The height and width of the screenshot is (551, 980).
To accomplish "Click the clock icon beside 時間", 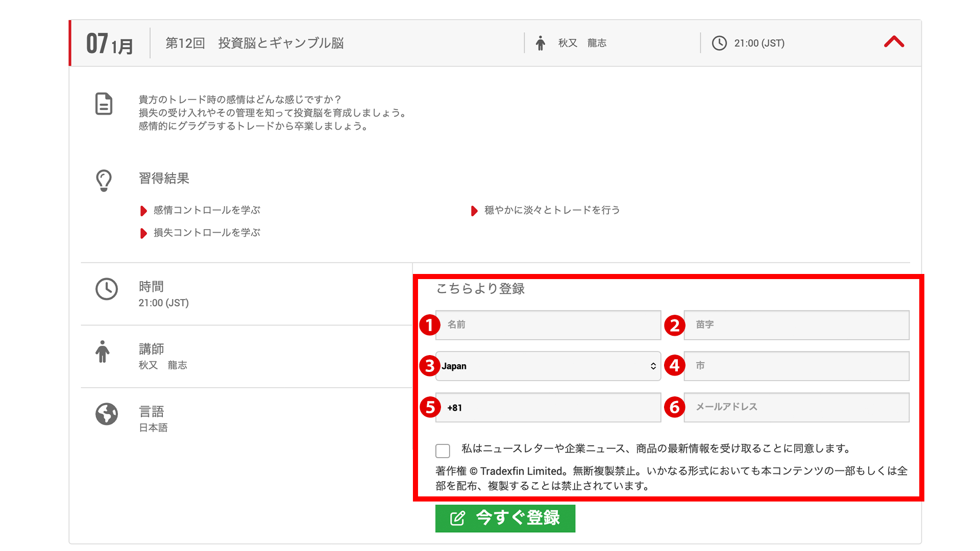I will (x=106, y=289).
